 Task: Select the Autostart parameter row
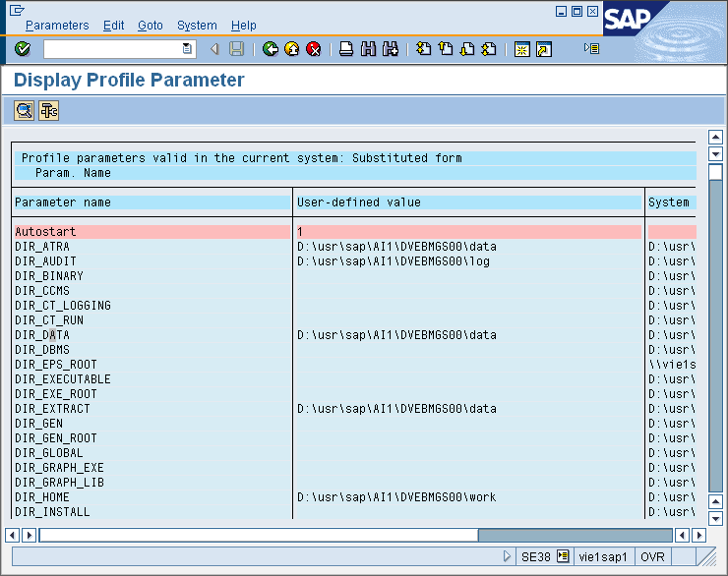[x=45, y=232]
